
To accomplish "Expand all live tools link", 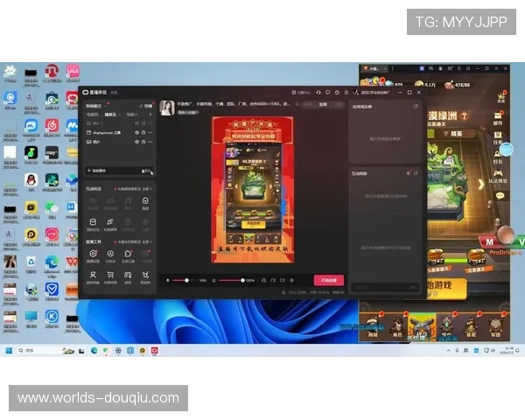I will 147,241.
